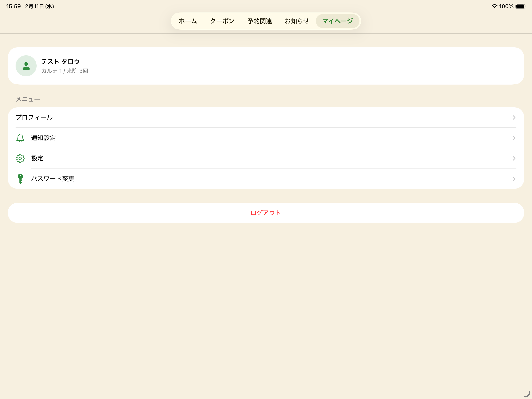Click the bell icon beside 通知設定
The image size is (532, 399).
point(20,138)
